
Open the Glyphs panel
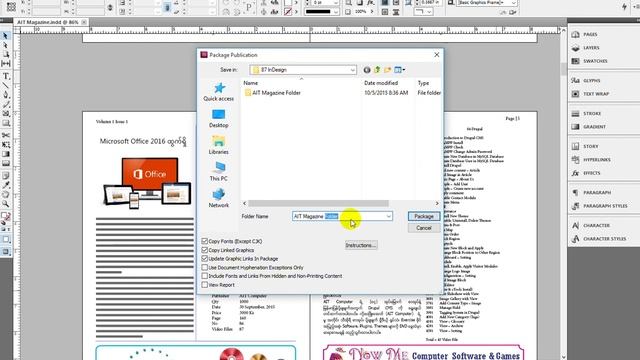click(x=591, y=80)
